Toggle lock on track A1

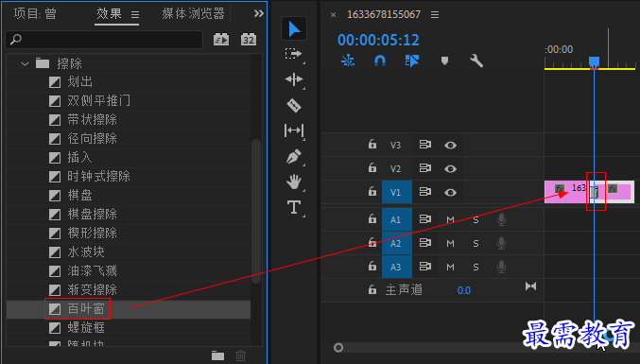(372, 218)
